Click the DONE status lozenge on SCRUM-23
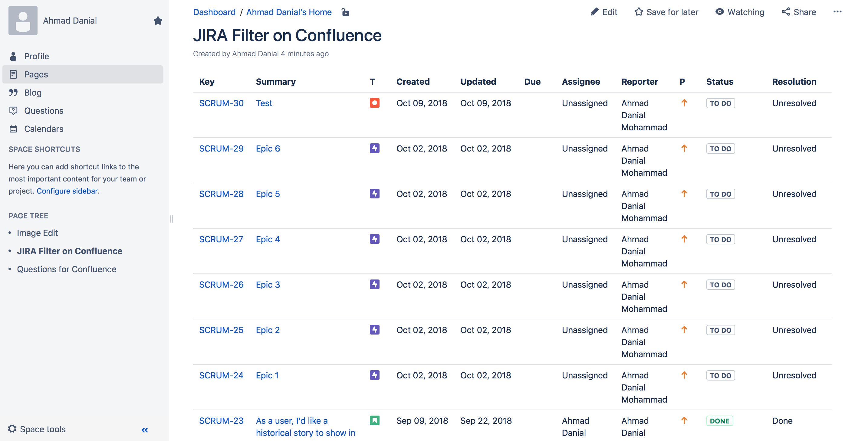This screenshot has height=441, width=868. [x=720, y=420]
